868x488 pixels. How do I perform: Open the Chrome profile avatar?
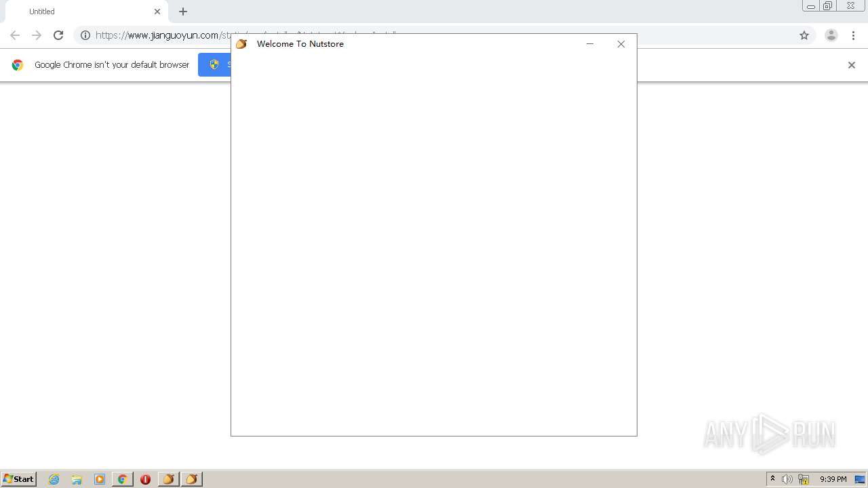(831, 35)
